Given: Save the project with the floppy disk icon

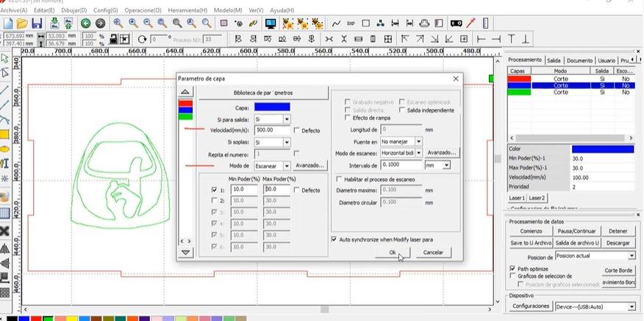Looking at the screenshot, I should click(37, 24).
